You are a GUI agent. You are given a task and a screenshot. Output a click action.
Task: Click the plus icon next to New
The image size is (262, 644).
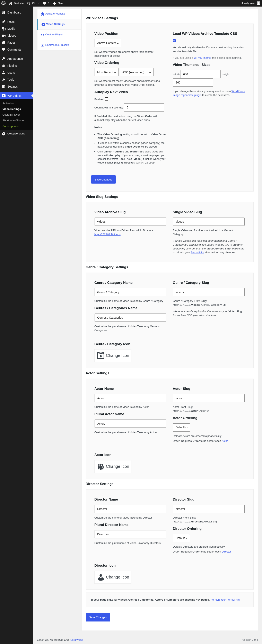click(54, 3)
